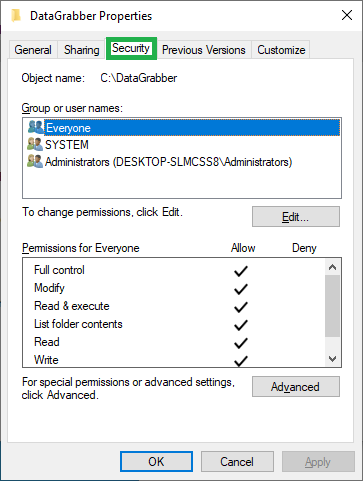Close the DataGrabber Properties dialog
Image resolution: width=363 pixels, height=481 pixels.
pos(347,15)
